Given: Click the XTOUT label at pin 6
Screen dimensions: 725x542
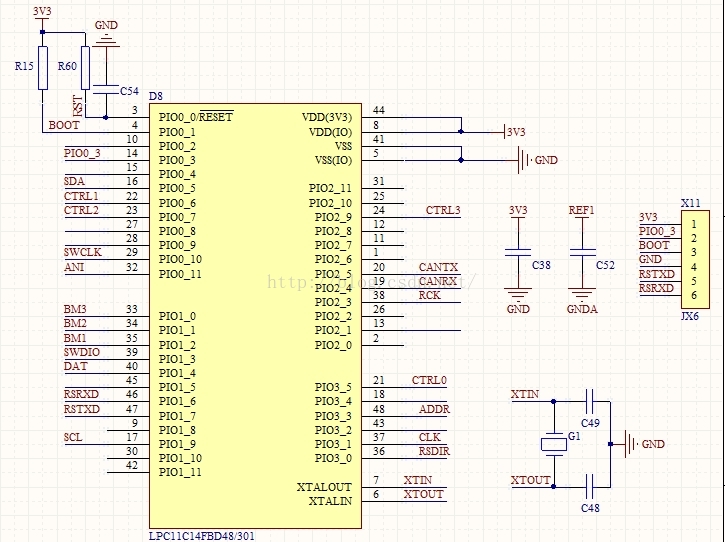Looking at the screenshot, I should coord(423,494).
